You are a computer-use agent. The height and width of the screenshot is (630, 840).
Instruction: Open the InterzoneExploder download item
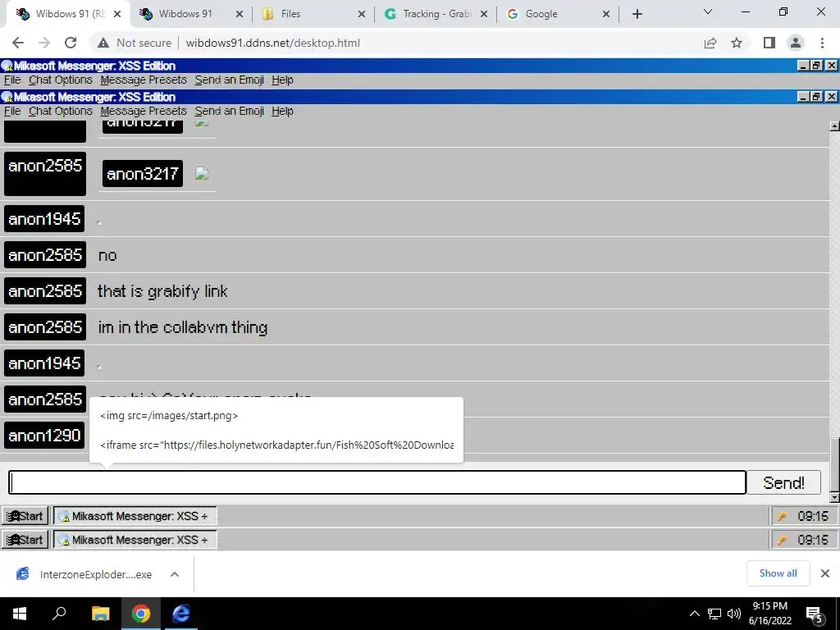click(85, 574)
